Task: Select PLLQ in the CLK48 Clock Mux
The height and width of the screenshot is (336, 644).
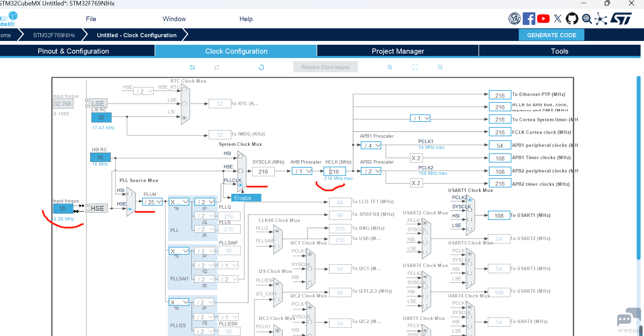Action: click(277, 231)
